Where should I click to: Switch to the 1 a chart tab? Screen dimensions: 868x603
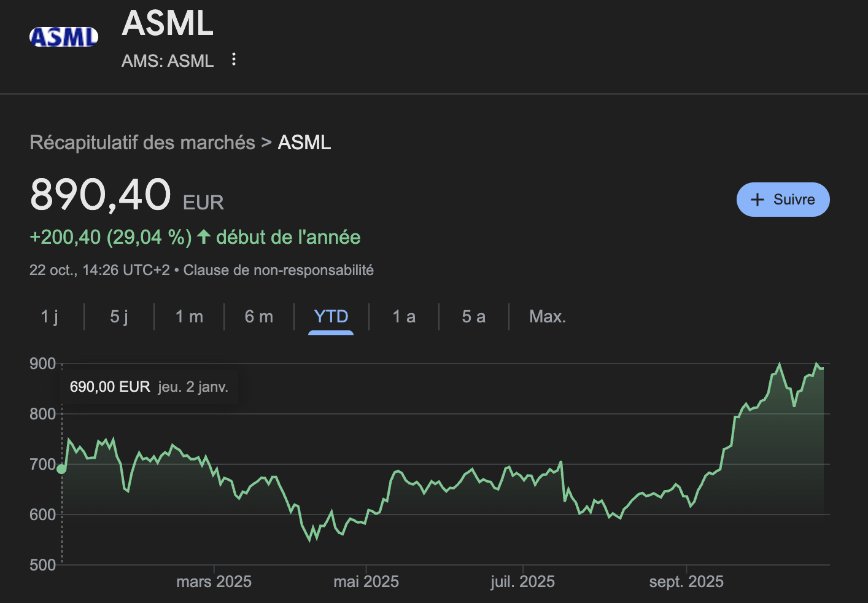404,317
